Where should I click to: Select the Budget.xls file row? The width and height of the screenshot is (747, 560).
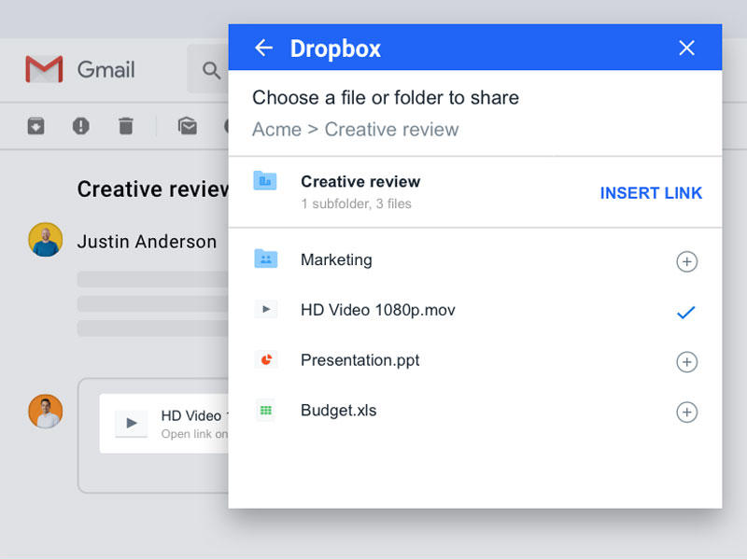click(338, 411)
